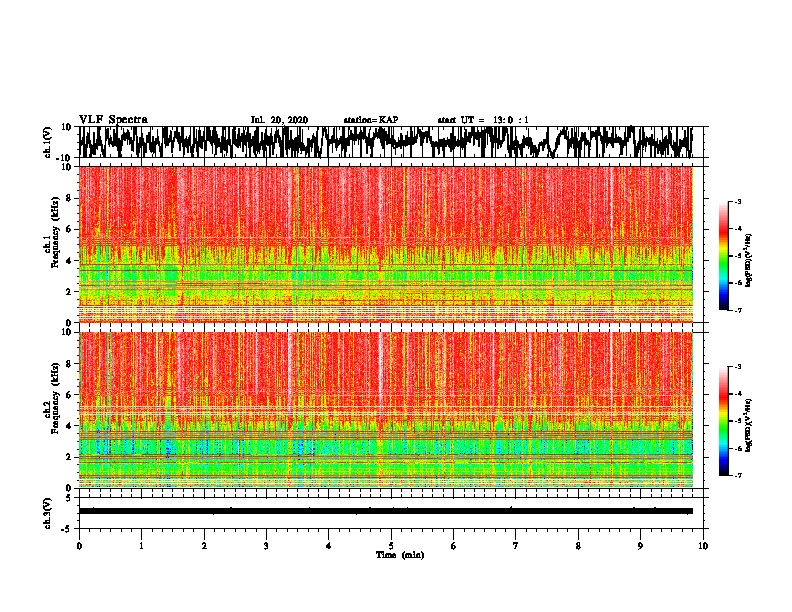Click the "6" kHz tick on ch.1 spectrogram

(x=69, y=229)
